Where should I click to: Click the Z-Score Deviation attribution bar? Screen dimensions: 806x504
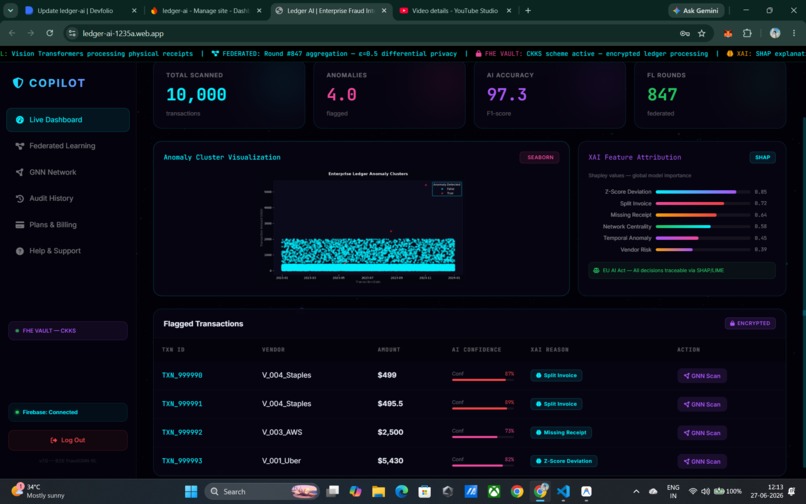click(702, 192)
